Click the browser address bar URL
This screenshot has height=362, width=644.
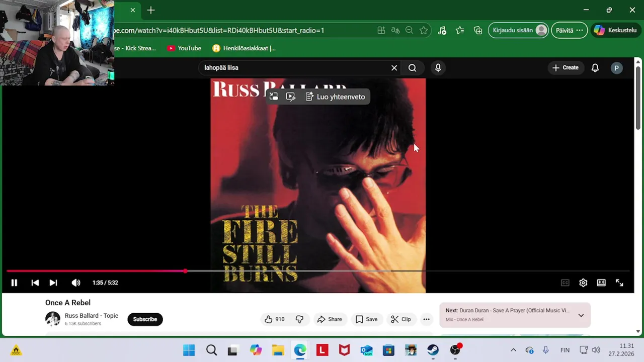point(219,30)
